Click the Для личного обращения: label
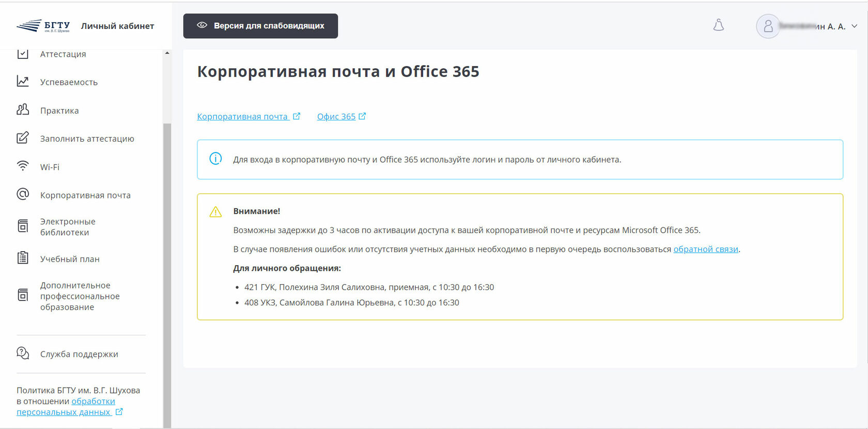 click(x=287, y=268)
